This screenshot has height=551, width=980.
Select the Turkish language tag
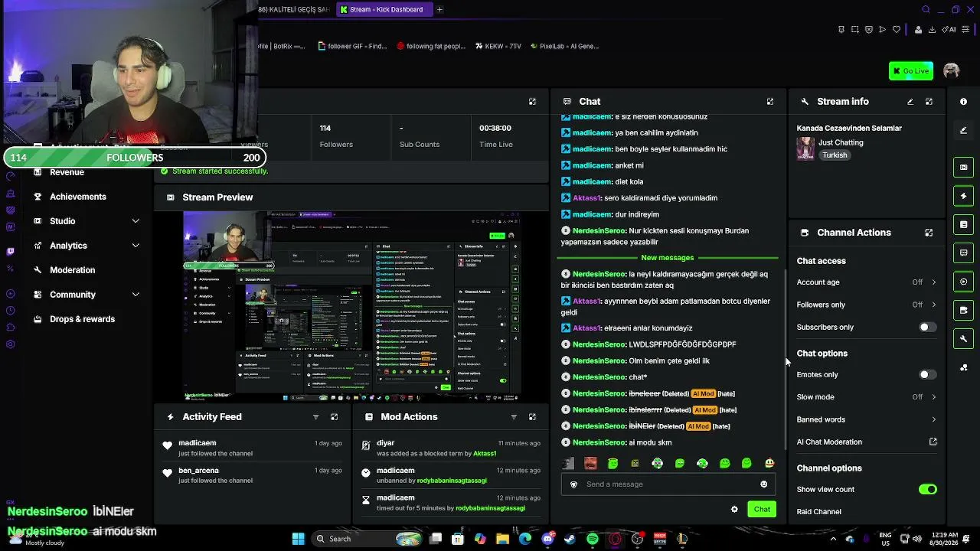835,155
